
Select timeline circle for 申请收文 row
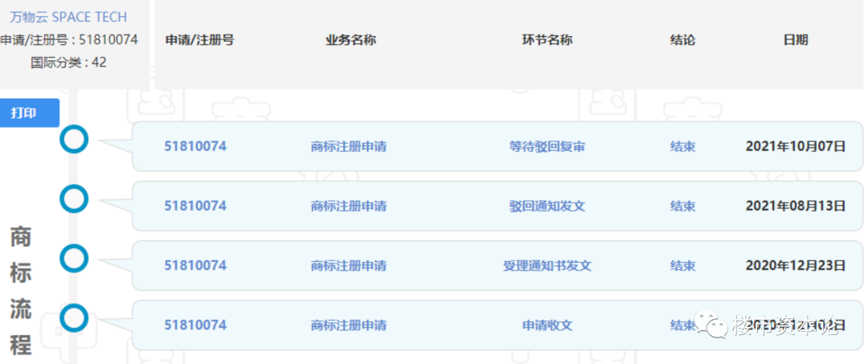(74, 317)
